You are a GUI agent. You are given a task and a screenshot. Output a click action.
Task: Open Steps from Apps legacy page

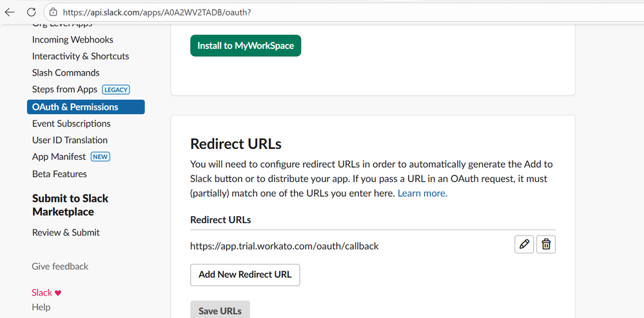tap(64, 90)
